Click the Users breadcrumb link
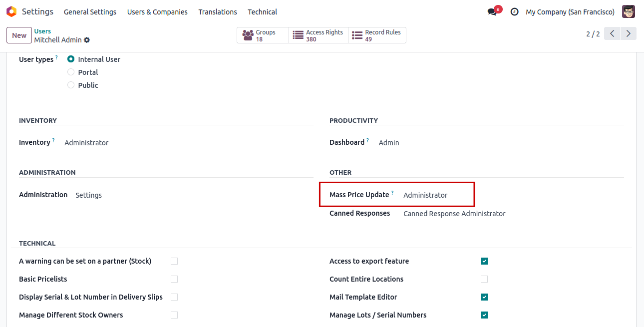The width and height of the screenshot is (644, 327). [42, 31]
